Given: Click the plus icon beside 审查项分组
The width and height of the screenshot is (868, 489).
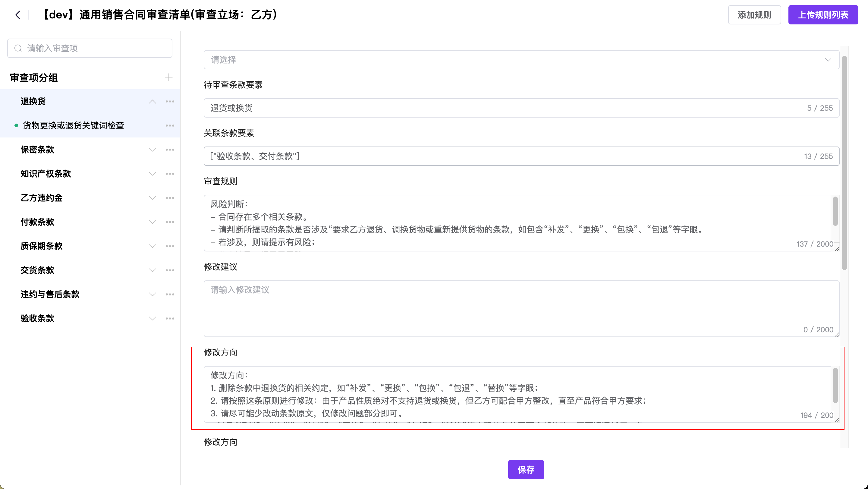Looking at the screenshot, I should pyautogui.click(x=168, y=77).
